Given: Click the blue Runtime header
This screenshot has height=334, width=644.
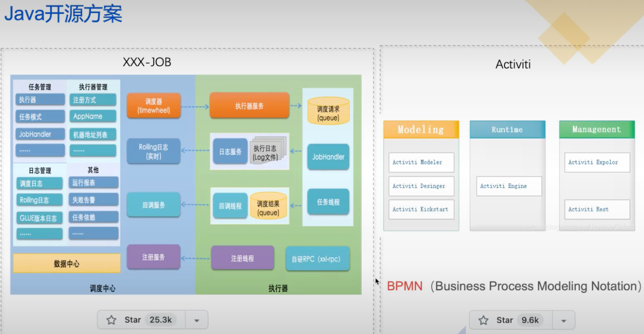Looking at the screenshot, I should click(507, 130).
